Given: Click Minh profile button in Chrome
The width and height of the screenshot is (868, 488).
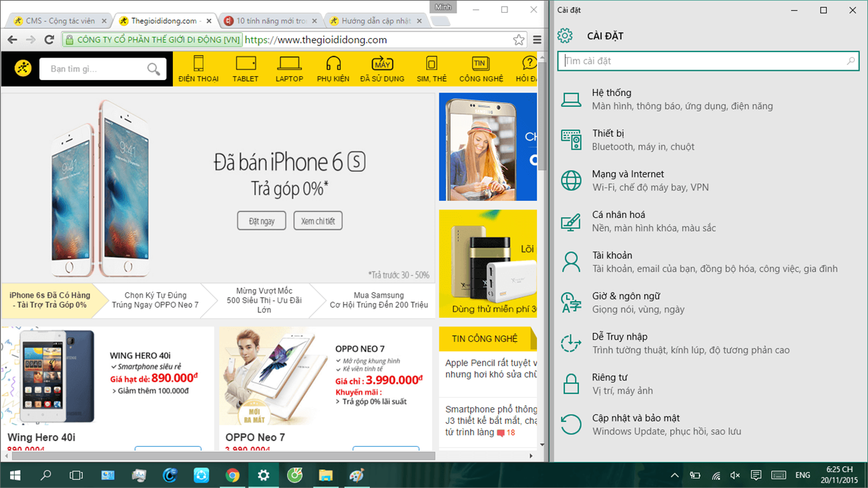Looking at the screenshot, I should pos(443,7).
